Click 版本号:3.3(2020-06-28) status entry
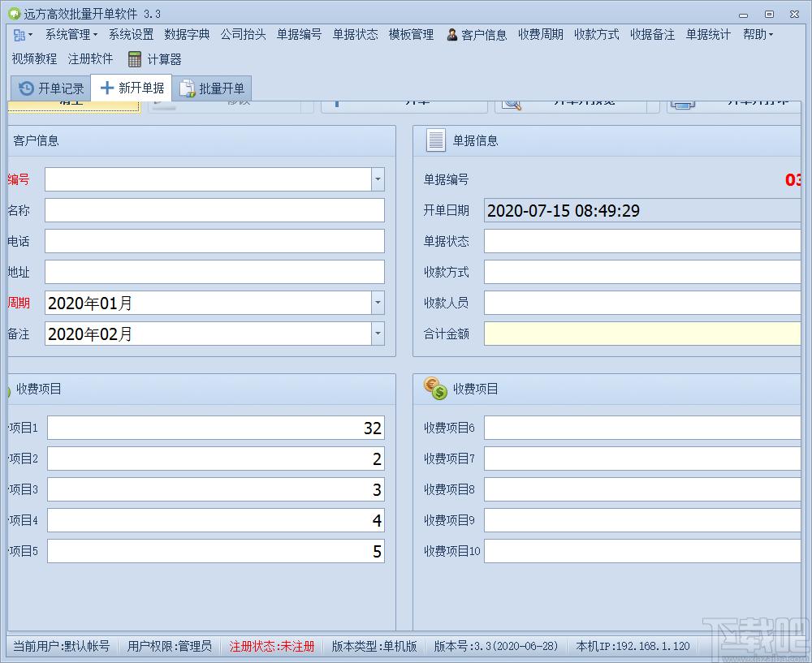812x663 pixels. click(x=496, y=646)
